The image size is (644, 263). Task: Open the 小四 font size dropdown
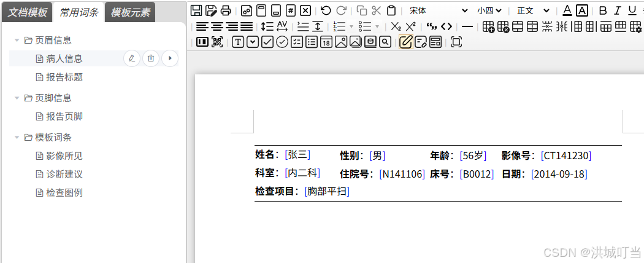[x=489, y=10]
